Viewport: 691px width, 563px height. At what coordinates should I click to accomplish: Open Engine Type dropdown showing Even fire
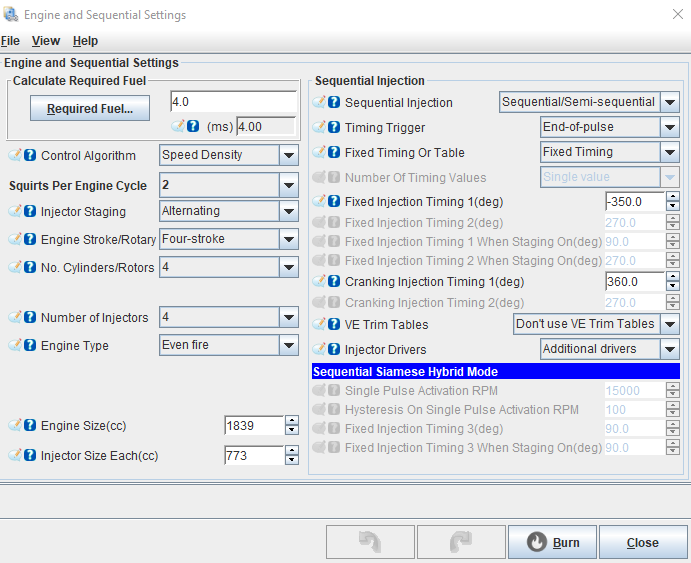pyautogui.click(x=229, y=345)
